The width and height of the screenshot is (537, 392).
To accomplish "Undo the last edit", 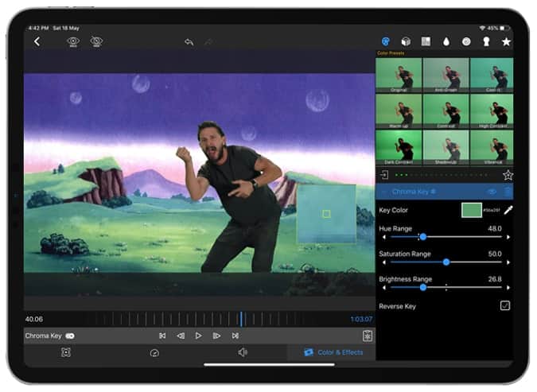I will (x=189, y=42).
